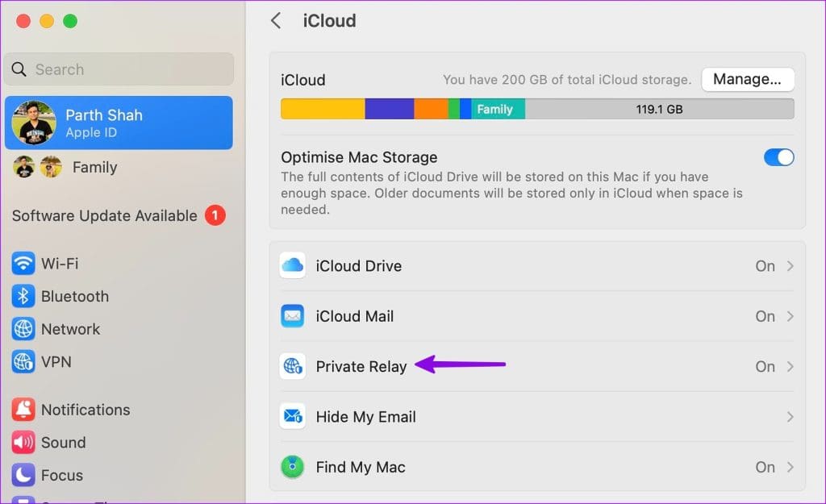826x504 pixels.
Task: Click the Search field in sidebar
Action: tap(119, 69)
